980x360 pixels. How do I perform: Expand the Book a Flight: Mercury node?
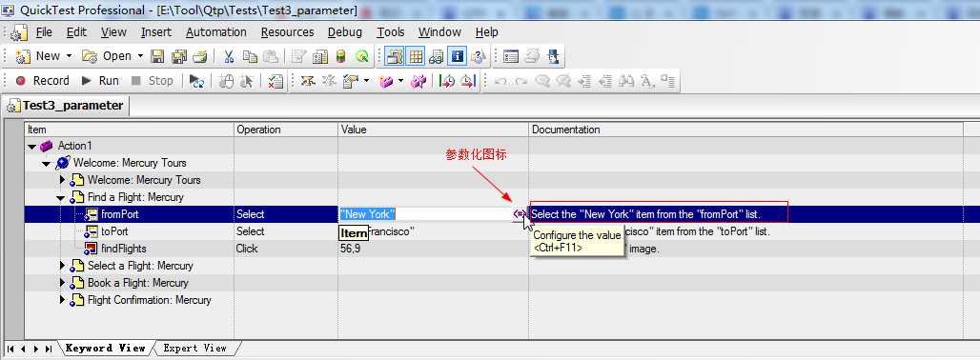(62, 283)
